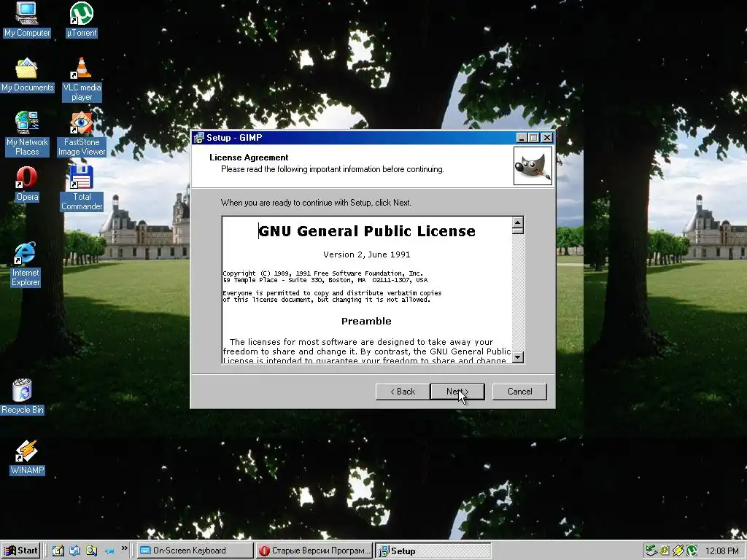The width and height of the screenshot is (747, 560).
Task: Select the VLC media player shortcut
Action: [x=82, y=79]
